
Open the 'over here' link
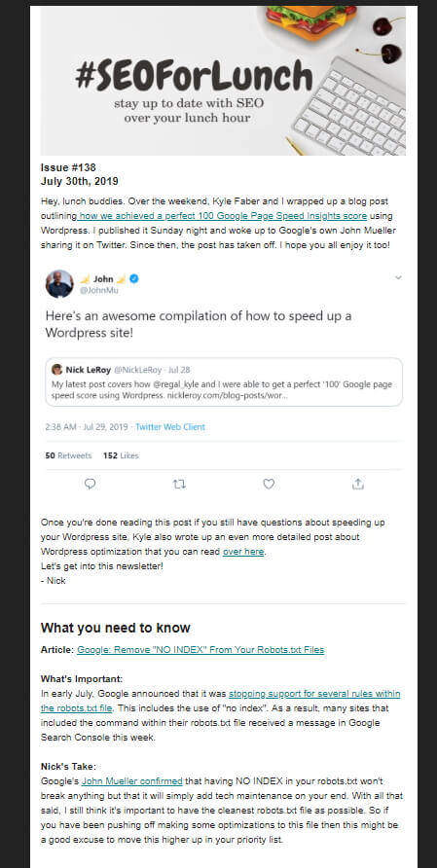(243, 552)
